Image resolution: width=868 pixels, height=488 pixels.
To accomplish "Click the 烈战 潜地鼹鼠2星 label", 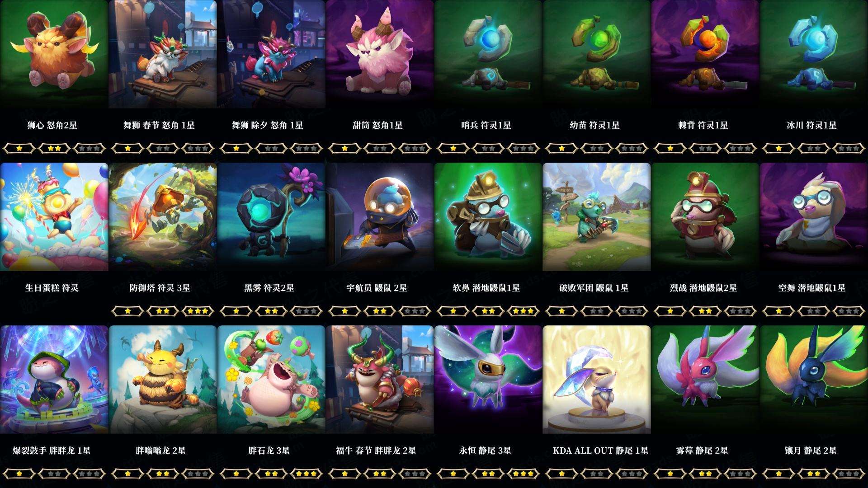I will (x=703, y=288).
